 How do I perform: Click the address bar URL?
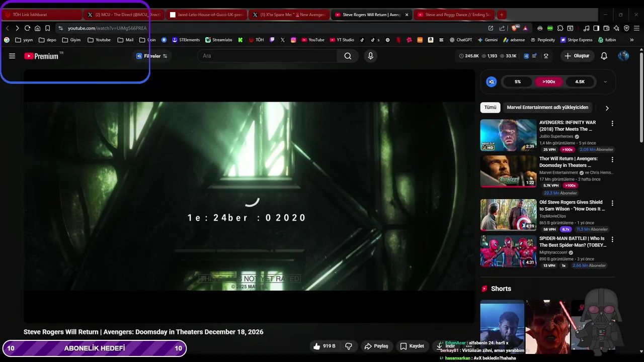point(107,28)
